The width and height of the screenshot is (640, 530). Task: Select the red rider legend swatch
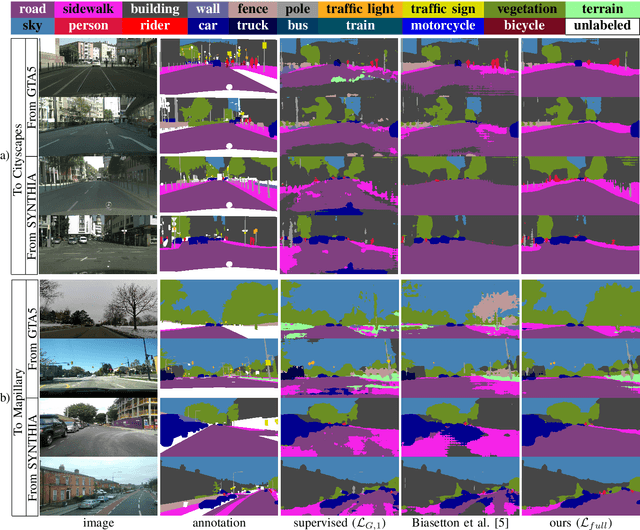(x=155, y=26)
